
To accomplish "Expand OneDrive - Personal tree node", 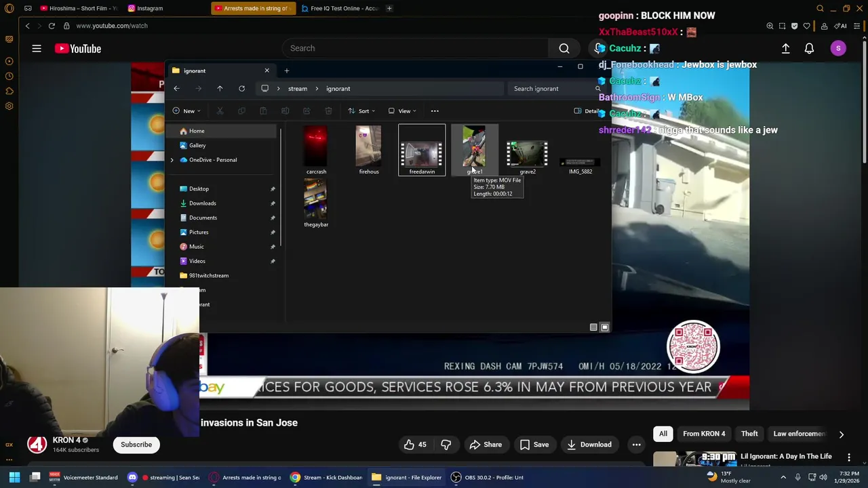I will (x=172, y=160).
